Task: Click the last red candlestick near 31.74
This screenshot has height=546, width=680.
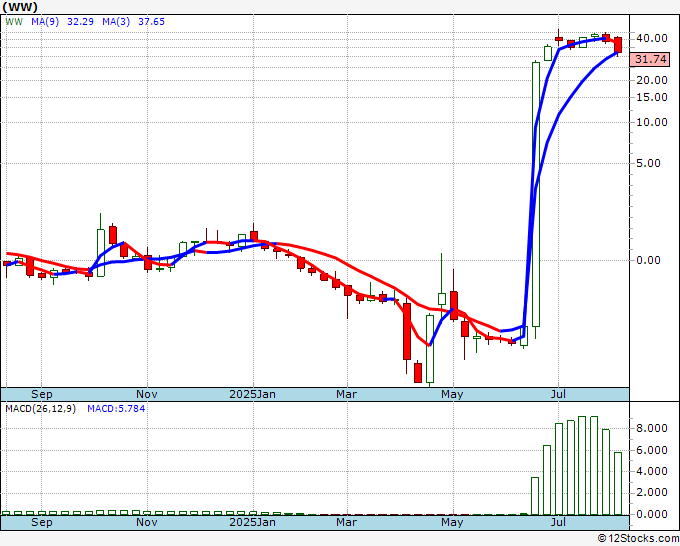Action: coord(618,45)
